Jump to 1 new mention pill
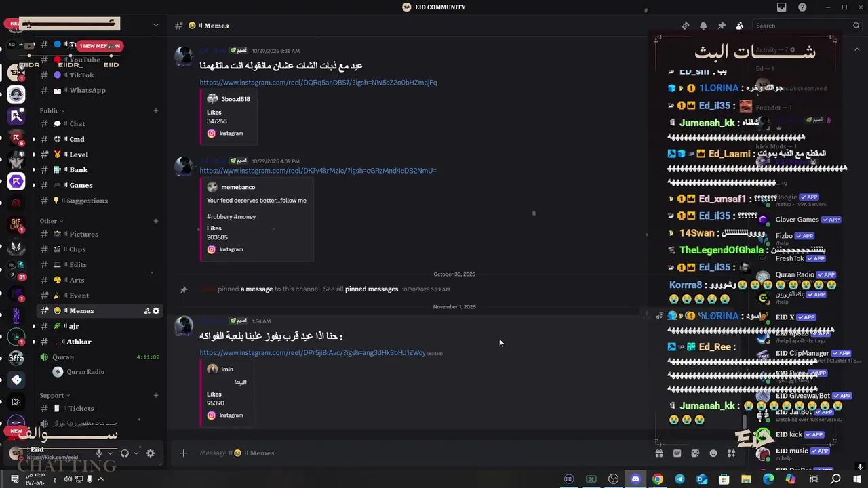 pyautogui.click(x=100, y=46)
